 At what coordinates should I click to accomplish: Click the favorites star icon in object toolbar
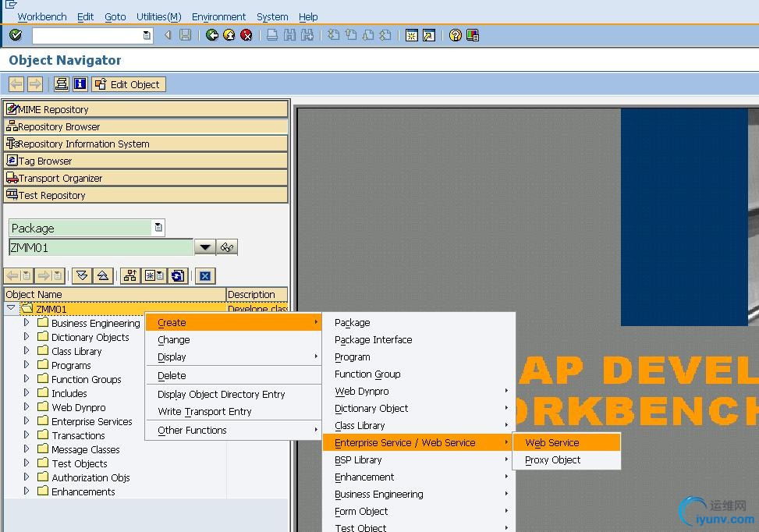tap(154, 276)
